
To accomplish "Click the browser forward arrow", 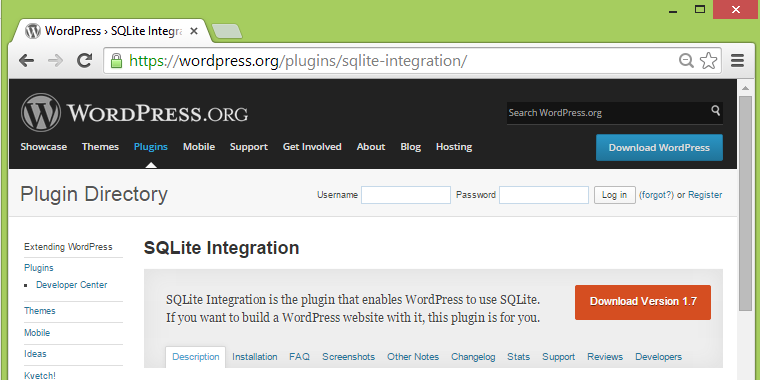I will [x=55, y=61].
